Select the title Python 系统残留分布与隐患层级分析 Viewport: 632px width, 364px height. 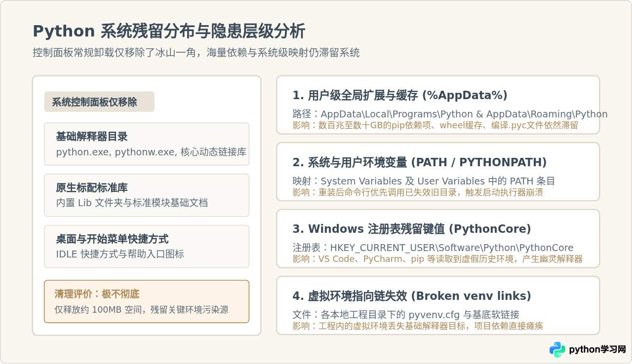click(x=169, y=32)
